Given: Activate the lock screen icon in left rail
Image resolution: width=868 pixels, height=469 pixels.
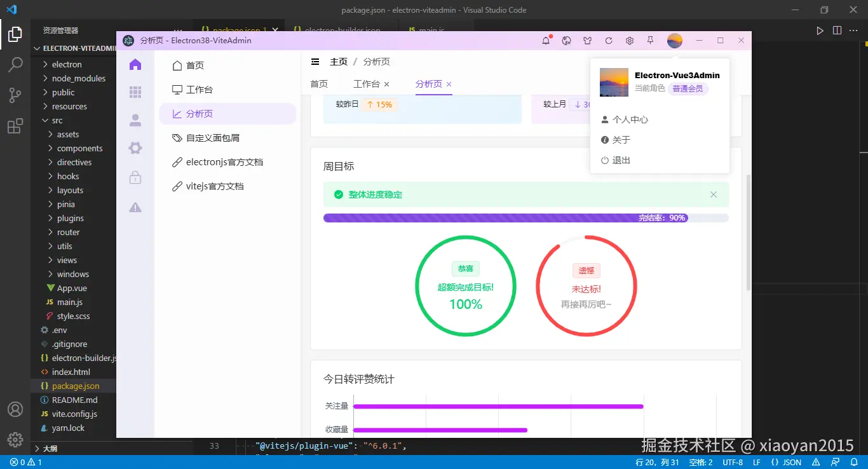Looking at the screenshot, I should coord(134,177).
